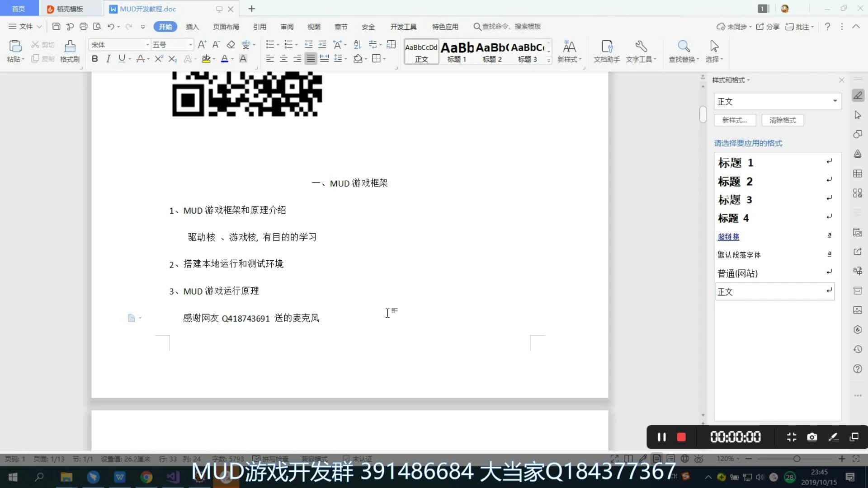The width and height of the screenshot is (868, 488).
Task: Decrease font size with A- icon
Action: pos(216,44)
